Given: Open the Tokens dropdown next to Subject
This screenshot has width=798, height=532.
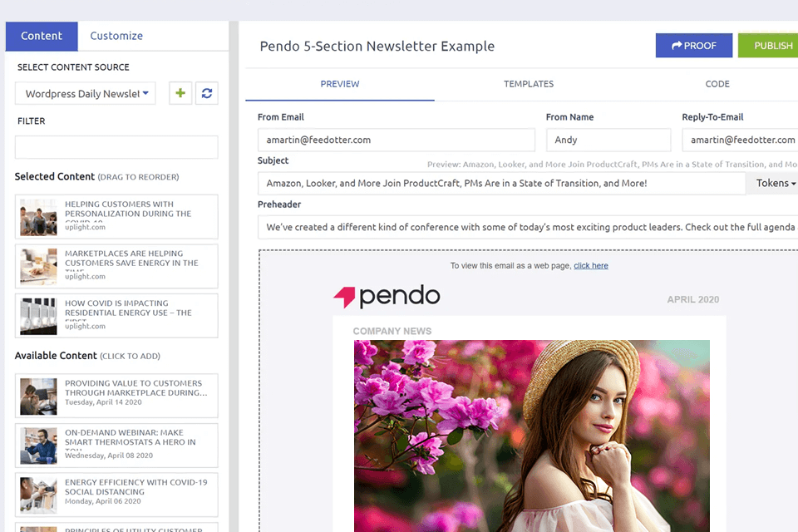Looking at the screenshot, I should pos(775,183).
